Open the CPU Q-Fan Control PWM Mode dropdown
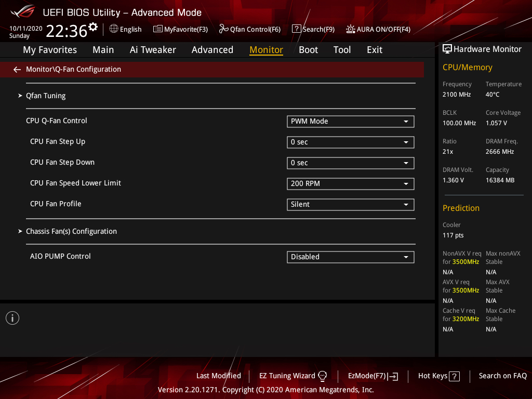Screen dimensions: 532x399 tap(351, 122)
